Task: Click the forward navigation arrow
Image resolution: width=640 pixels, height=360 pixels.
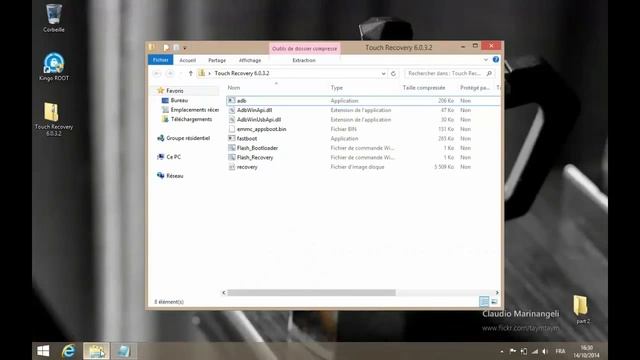Action: point(170,73)
